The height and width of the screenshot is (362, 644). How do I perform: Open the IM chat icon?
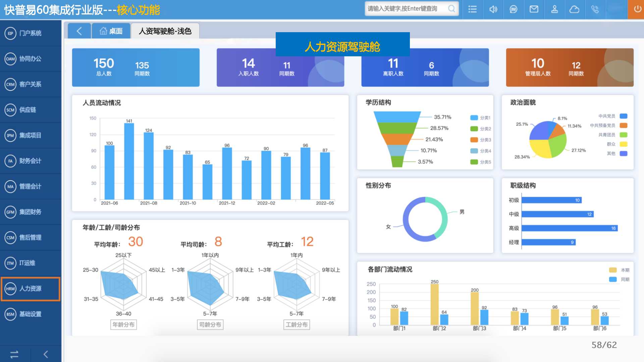[514, 9]
